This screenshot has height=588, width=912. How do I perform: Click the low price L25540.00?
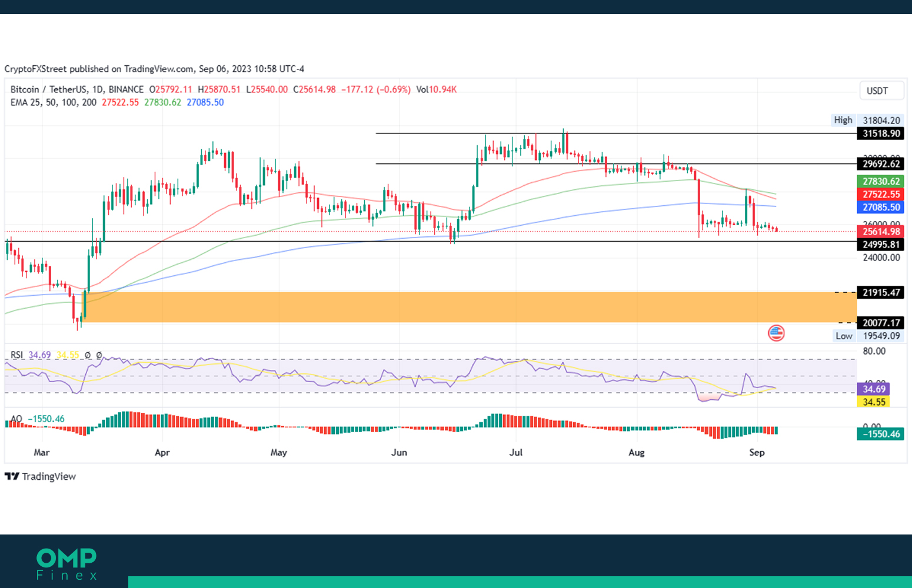[267, 89]
